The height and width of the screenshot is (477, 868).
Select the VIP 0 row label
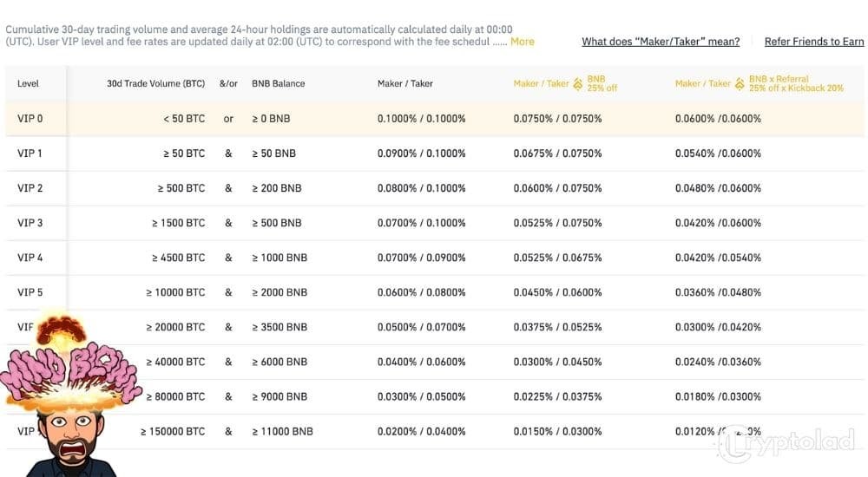point(30,119)
